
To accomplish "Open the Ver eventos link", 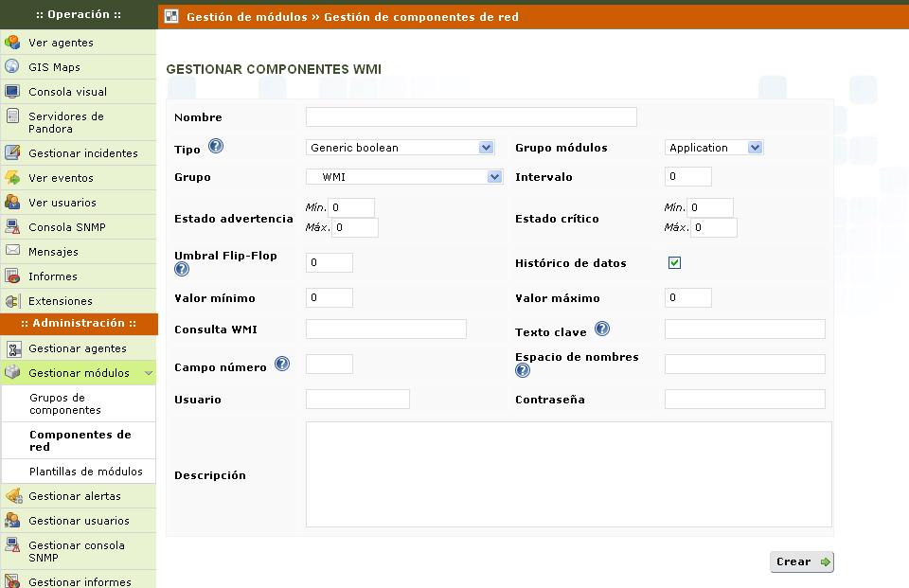I will tap(62, 178).
